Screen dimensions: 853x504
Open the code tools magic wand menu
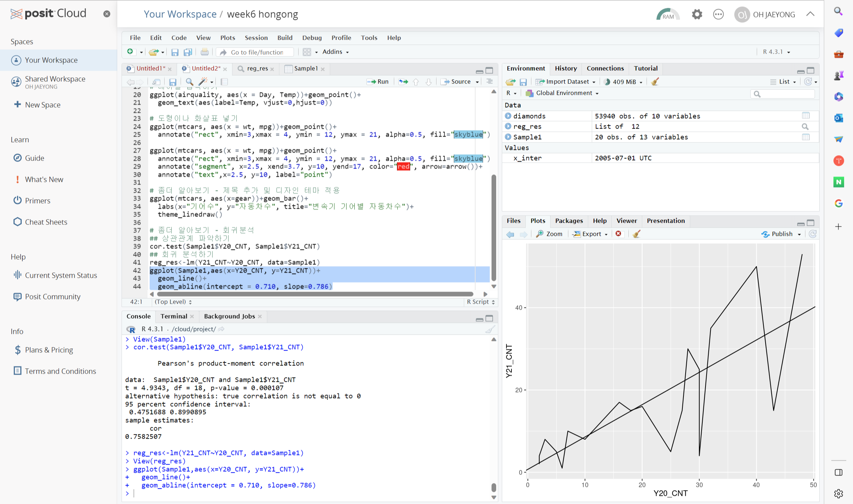(205, 82)
